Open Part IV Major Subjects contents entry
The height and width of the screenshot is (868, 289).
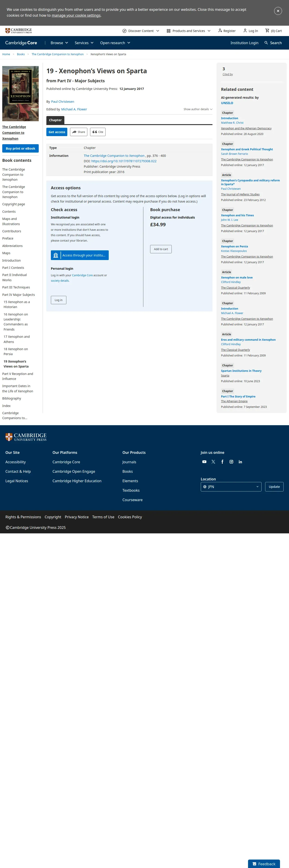point(18,295)
